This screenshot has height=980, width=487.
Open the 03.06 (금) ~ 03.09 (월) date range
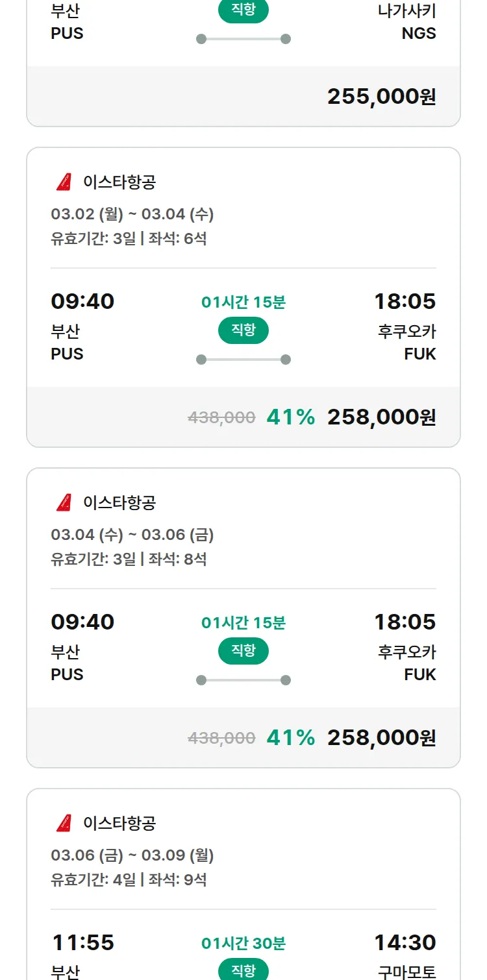tap(132, 855)
